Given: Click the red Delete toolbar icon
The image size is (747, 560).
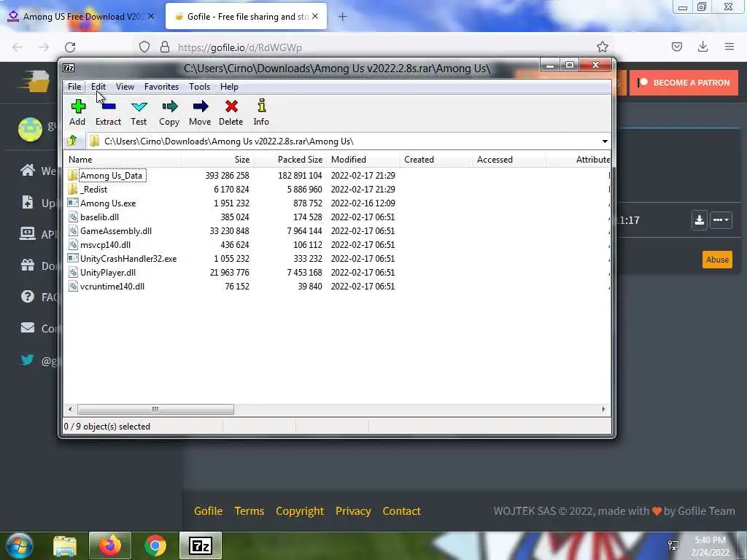Looking at the screenshot, I should (x=231, y=106).
